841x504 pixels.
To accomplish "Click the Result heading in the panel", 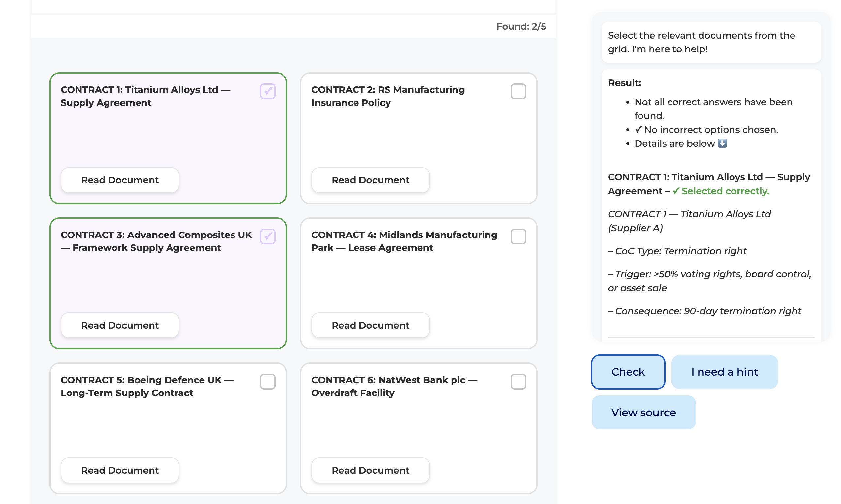I will (624, 83).
